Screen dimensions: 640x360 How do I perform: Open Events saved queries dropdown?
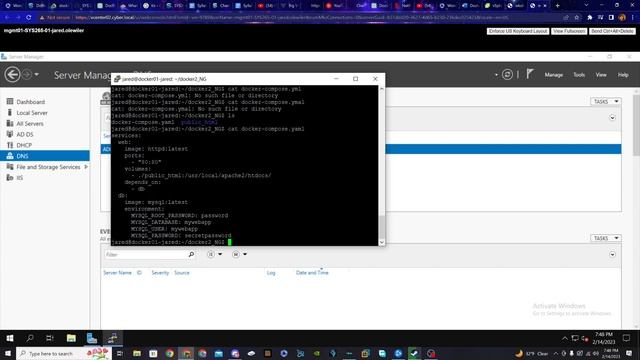coord(240,254)
